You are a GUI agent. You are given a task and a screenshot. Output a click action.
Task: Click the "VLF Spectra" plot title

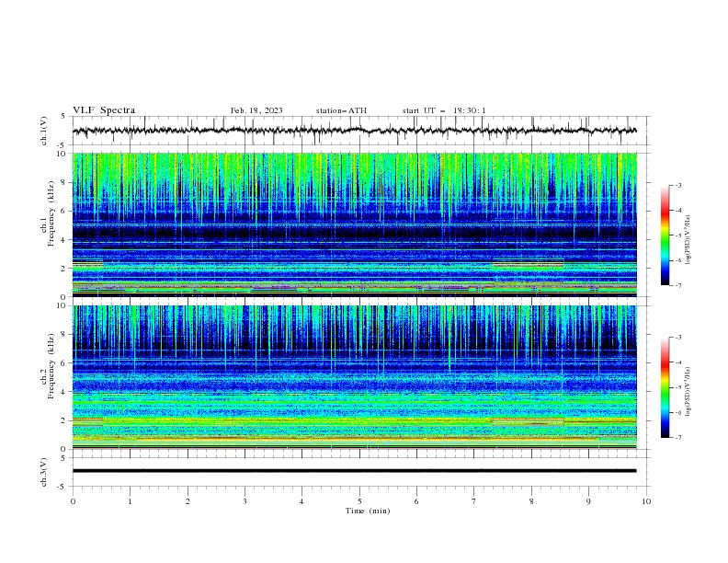[x=104, y=110]
